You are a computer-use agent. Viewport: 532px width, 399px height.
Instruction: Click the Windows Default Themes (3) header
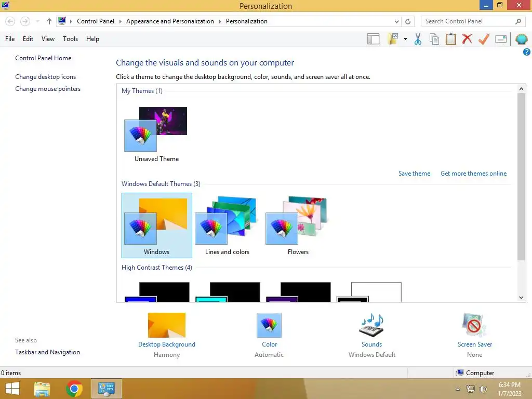click(x=161, y=184)
